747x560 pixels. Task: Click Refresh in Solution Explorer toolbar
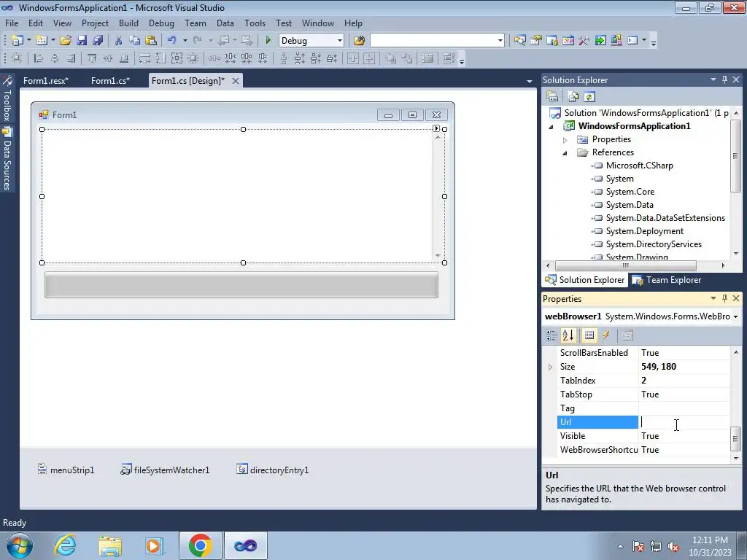click(589, 97)
